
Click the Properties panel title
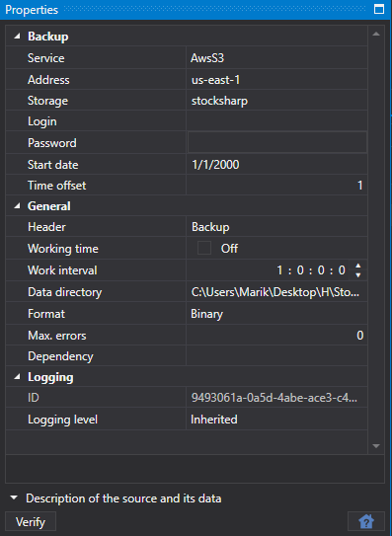point(32,10)
